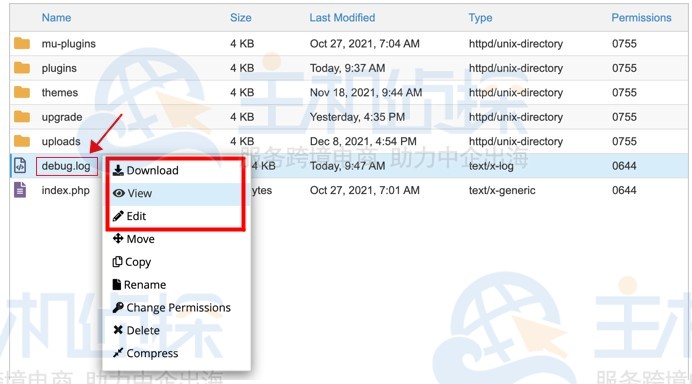The height and width of the screenshot is (384, 692).
Task: Click 'Oct 27, 2021, 7:04 AM' date
Action: (365, 44)
